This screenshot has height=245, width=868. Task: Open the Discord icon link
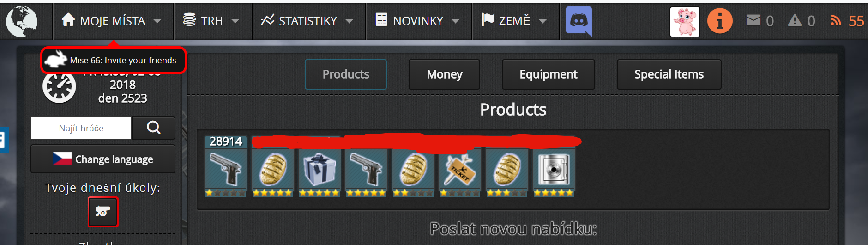[x=579, y=21]
